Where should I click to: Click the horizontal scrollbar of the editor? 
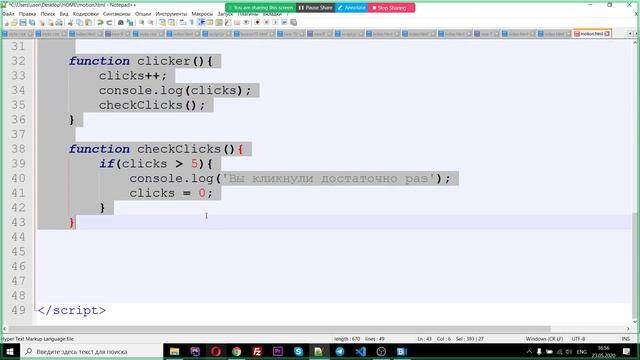click(x=280, y=329)
